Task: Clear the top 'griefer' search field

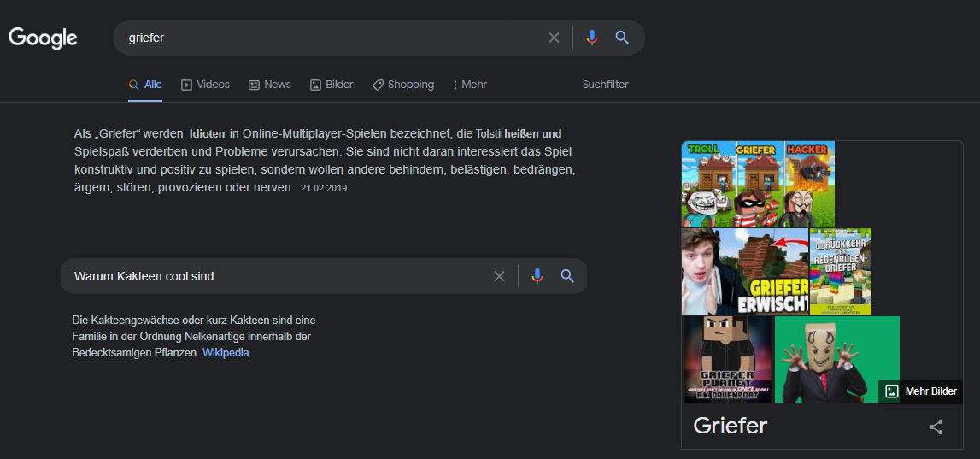Action: tap(554, 38)
